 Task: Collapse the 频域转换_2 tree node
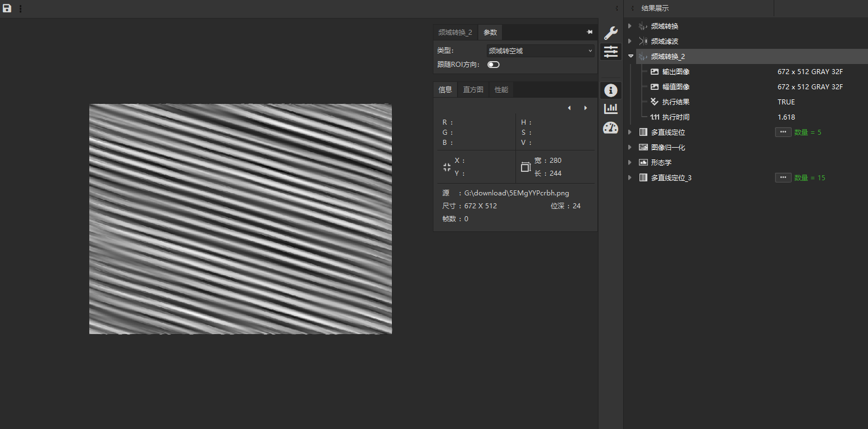point(631,56)
